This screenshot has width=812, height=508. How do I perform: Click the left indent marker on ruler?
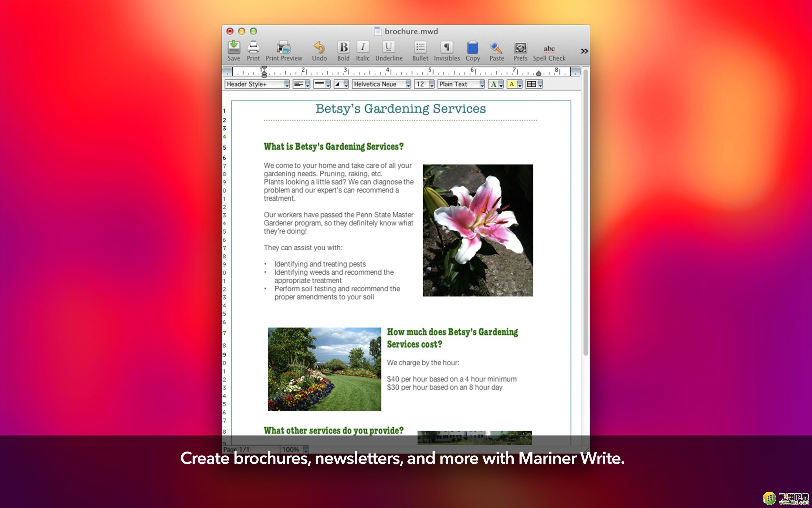[x=264, y=72]
